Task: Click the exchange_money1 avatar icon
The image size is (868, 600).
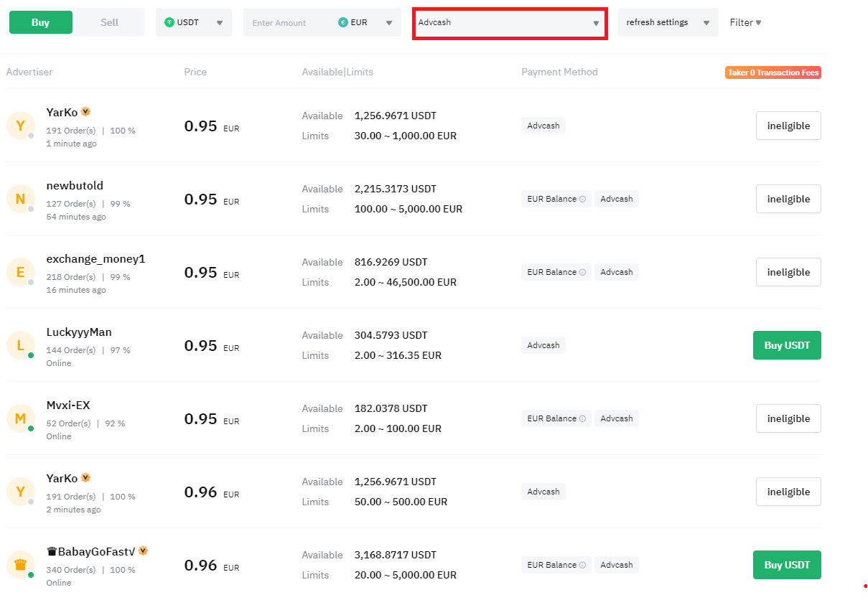Action: pyautogui.click(x=20, y=272)
